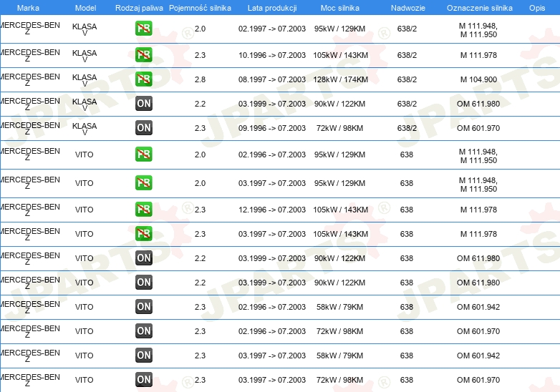Click "OM 611.980" in the Klasa V row
The height and width of the screenshot is (392, 560).
478,104
